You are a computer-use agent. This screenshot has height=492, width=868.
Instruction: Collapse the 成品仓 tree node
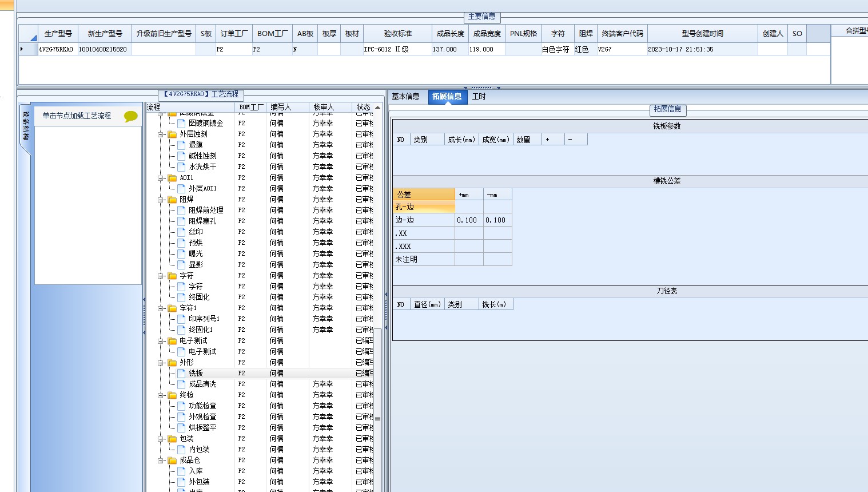pos(161,461)
